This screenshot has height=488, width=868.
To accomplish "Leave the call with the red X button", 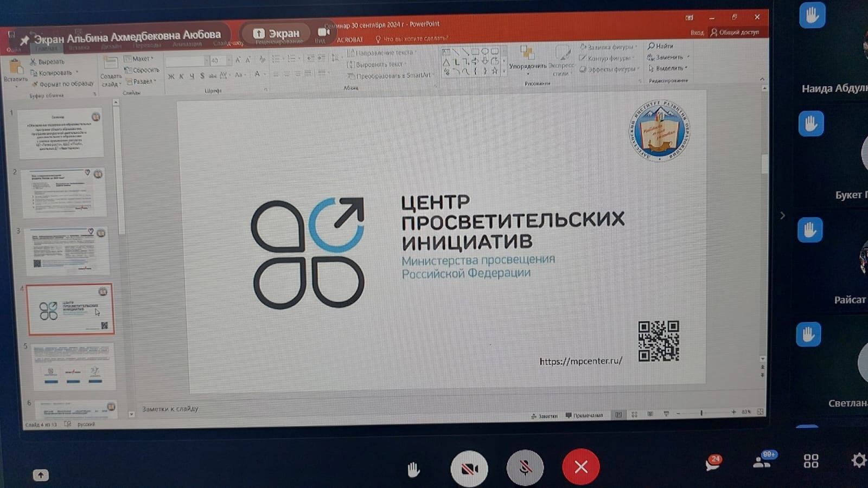I will point(581,466).
